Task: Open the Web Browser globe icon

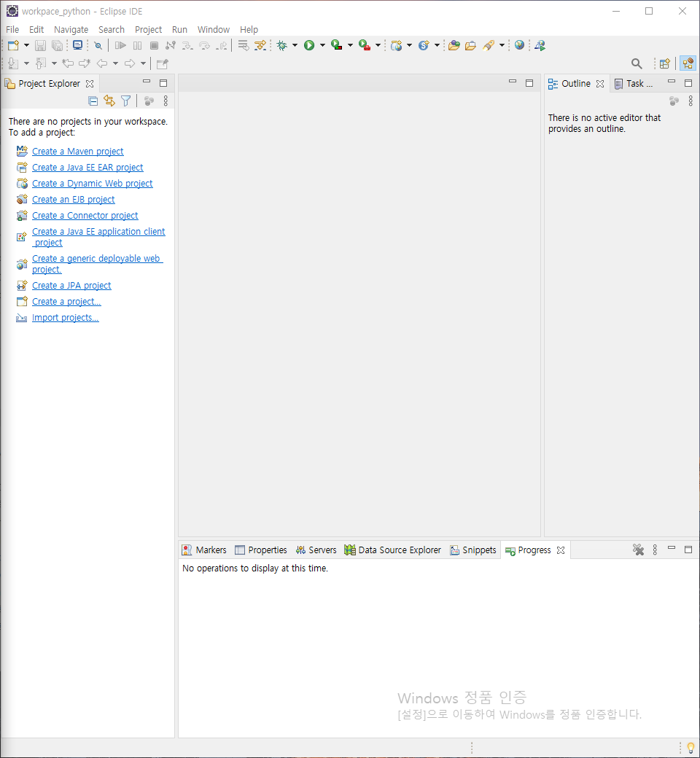Action: [x=520, y=45]
